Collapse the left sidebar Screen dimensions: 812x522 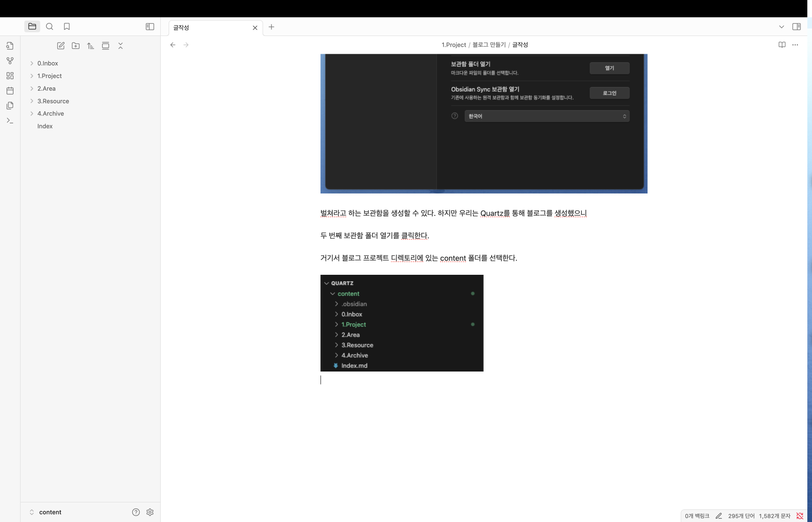[x=150, y=27]
